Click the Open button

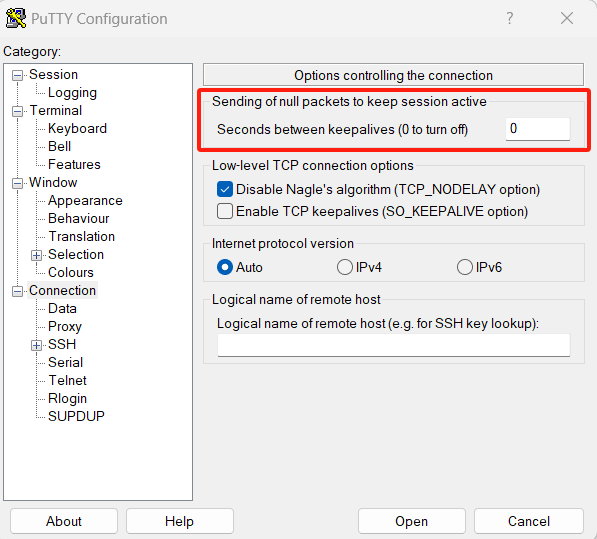pos(412,521)
